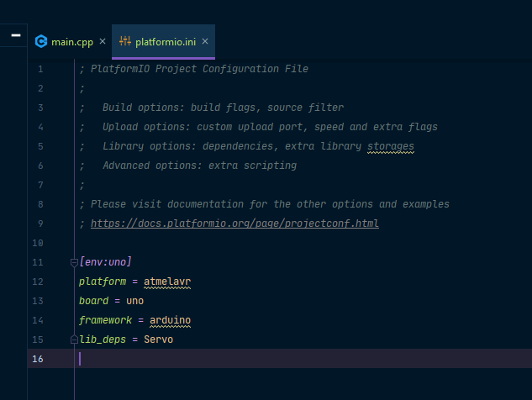Click the Servo library value
The height and width of the screenshot is (400, 532).
tap(159, 339)
